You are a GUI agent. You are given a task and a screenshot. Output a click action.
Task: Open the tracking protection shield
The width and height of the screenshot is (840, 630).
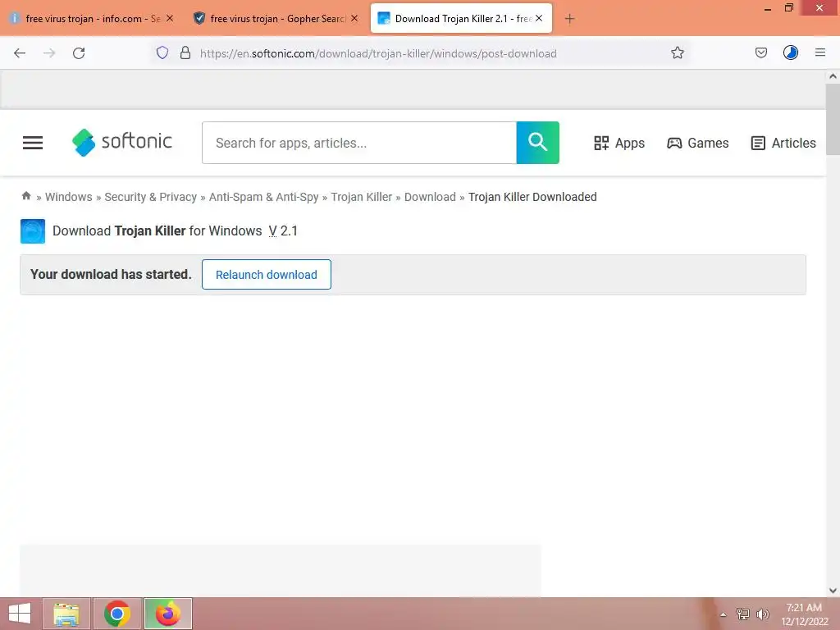point(162,52)
